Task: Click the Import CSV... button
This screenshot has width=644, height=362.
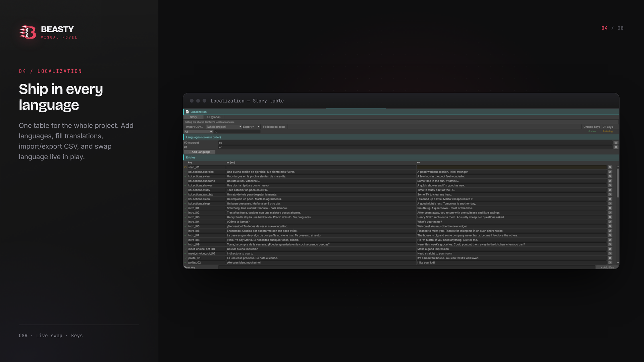Action: [x=195, y=127]
